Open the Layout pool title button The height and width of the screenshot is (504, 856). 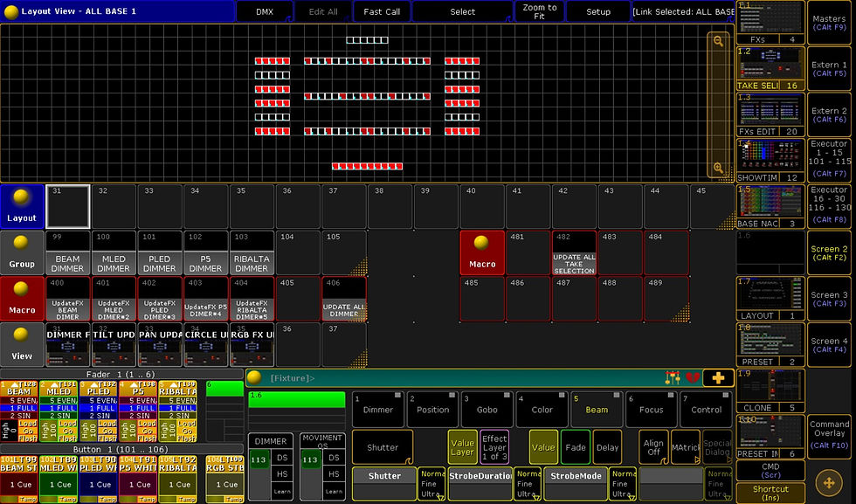pos(22,206)
